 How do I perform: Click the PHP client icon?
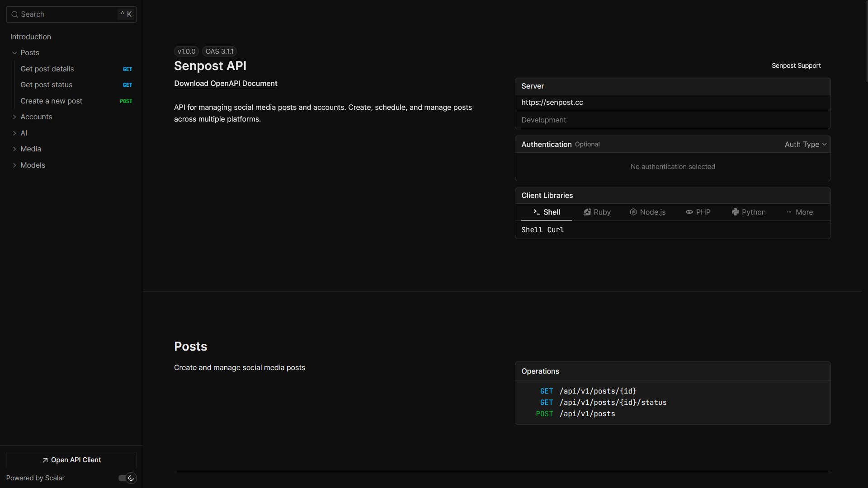point(689,212)
